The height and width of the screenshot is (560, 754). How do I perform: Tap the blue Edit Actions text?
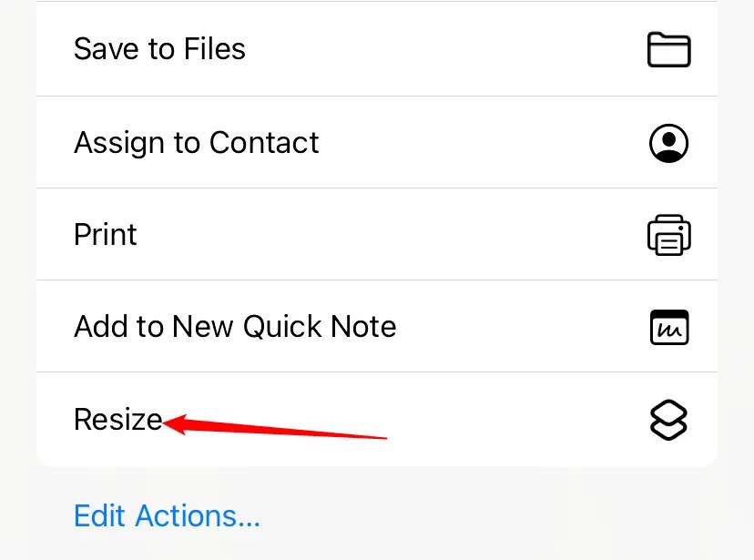pos(167,515)
